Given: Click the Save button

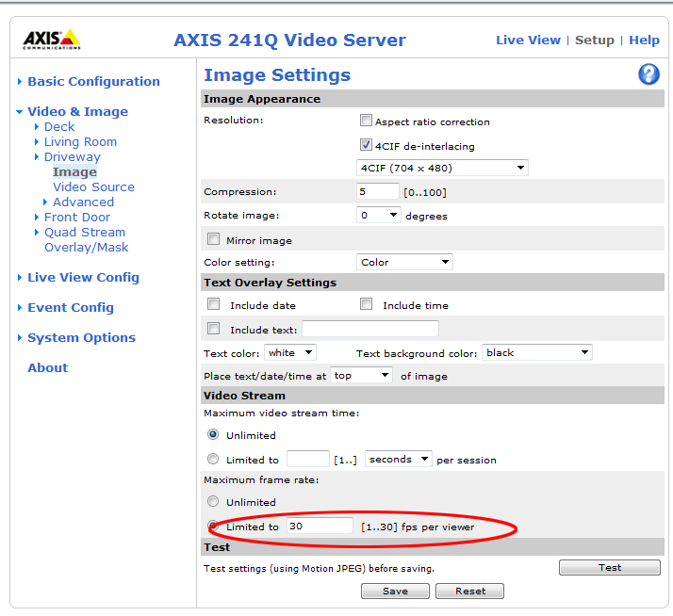Looking at the screenshot, I should [x=395, y=591].
